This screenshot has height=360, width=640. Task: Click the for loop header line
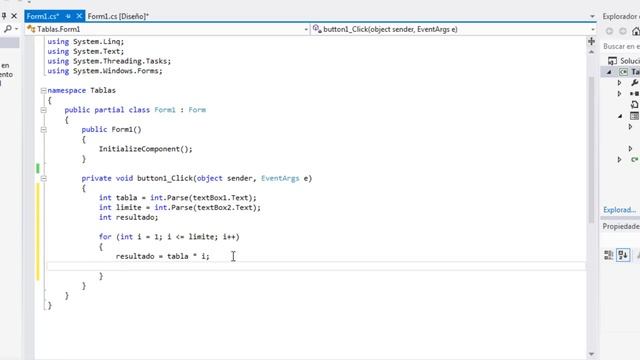tap(169, 237)
